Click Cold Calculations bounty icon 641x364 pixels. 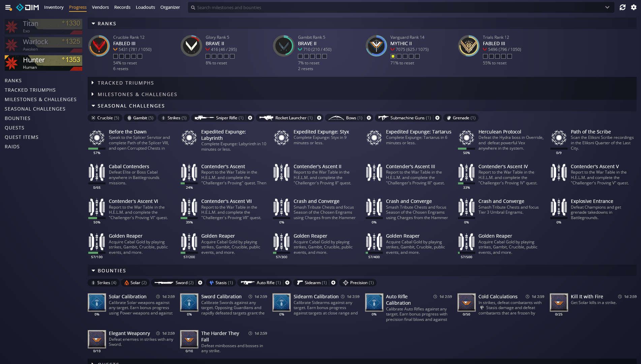pos(466,302)
